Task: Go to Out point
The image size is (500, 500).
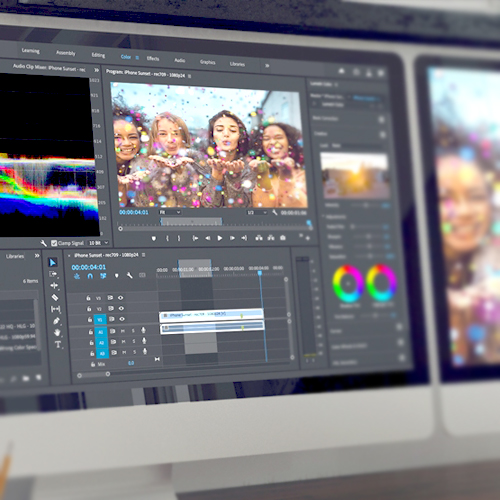Action: point(244,238)
